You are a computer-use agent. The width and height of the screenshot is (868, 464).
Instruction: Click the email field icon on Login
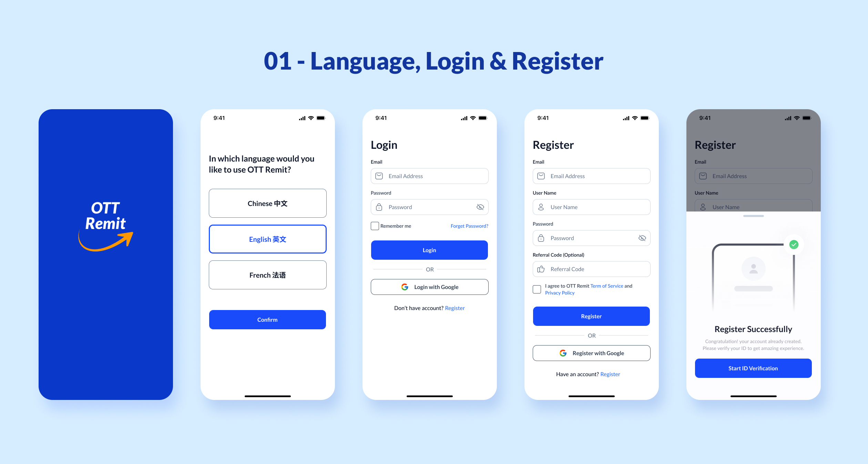(x=378, y=176)
